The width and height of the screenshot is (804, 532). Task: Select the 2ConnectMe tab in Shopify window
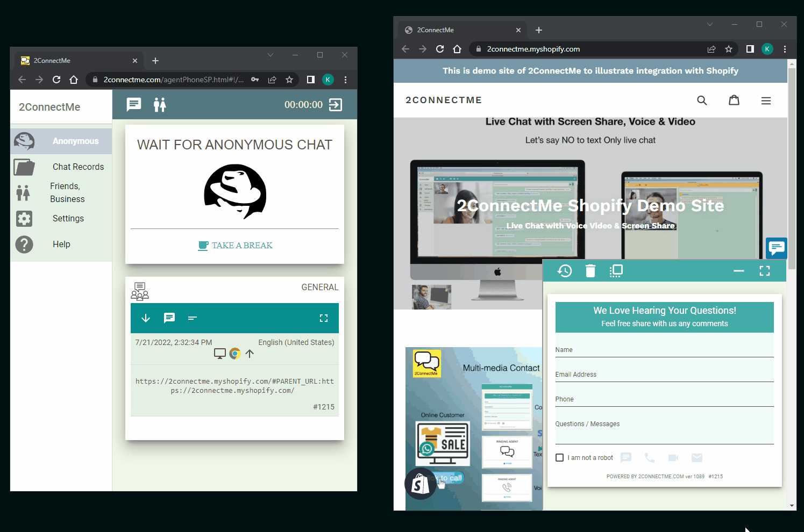pos(463,30)
